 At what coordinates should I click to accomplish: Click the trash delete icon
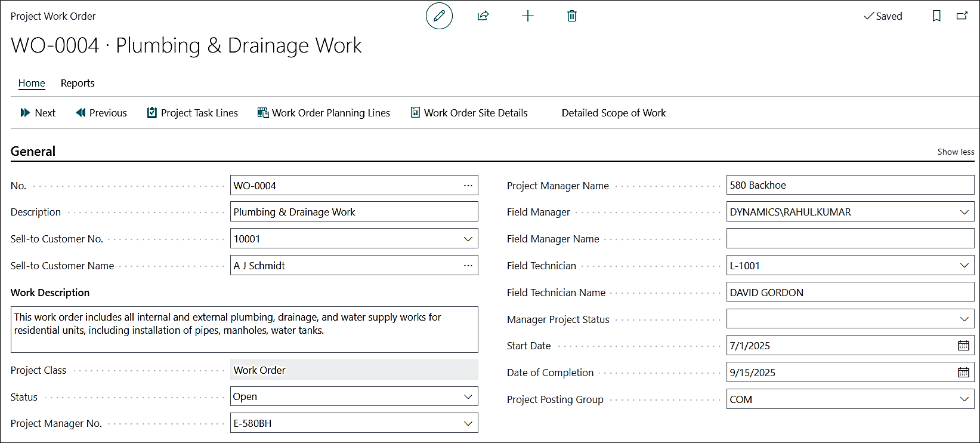571,16
